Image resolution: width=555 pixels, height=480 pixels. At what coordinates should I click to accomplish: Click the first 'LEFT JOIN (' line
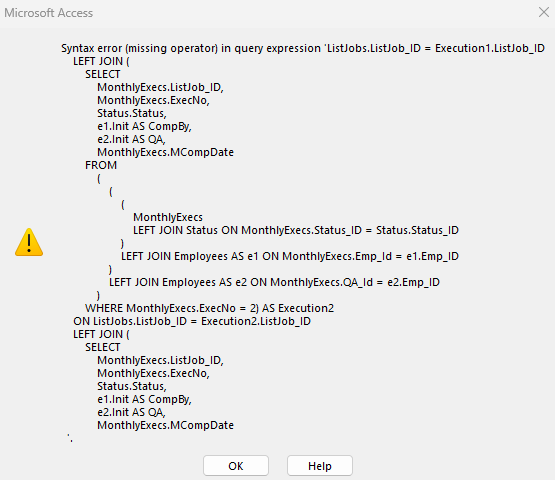tap(101, 61)
